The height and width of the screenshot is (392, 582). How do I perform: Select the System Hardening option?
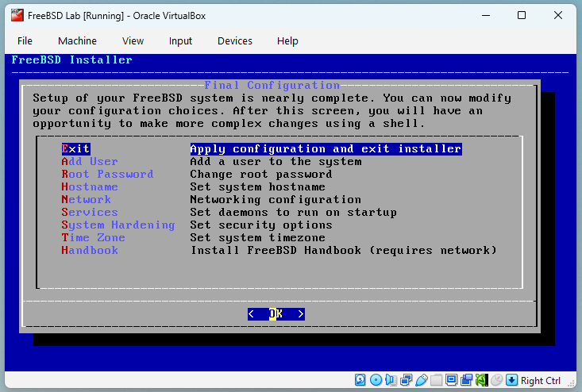[x=118, y=225]
